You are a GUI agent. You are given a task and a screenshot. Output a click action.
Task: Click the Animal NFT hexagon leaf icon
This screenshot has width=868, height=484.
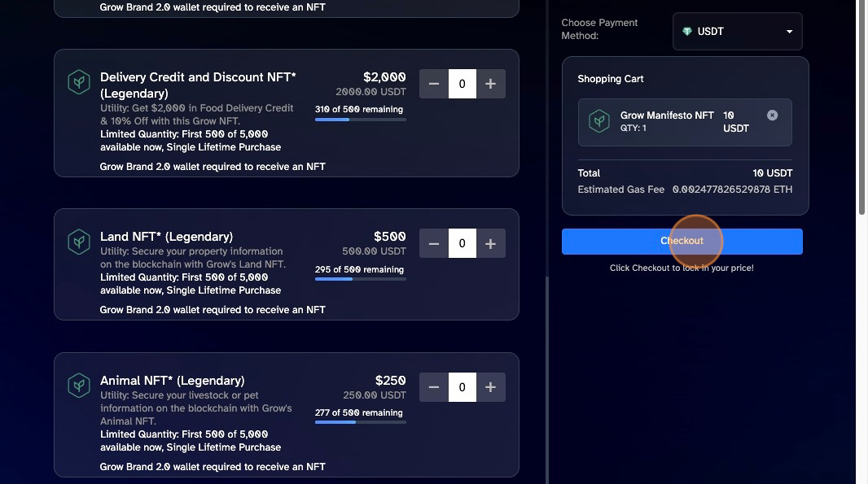click(x=79, y=385)
